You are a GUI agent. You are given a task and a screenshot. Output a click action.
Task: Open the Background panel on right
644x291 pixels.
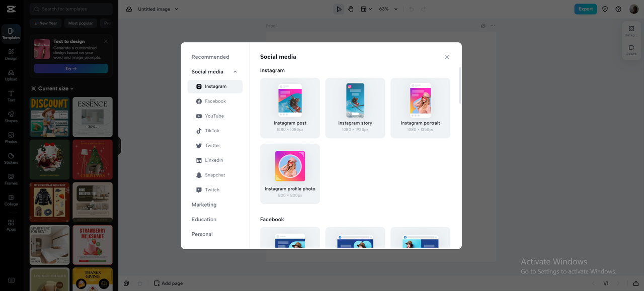(631, 31)
